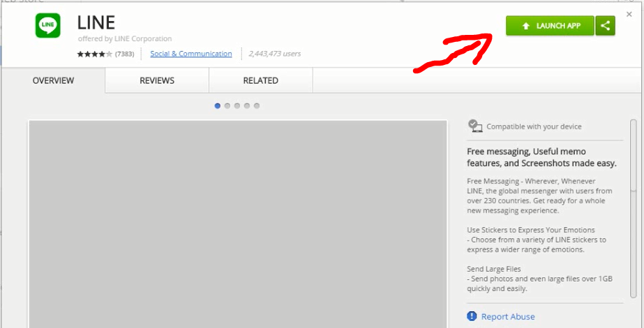Select the fifth screenshot carousel dot

point(257,105)
